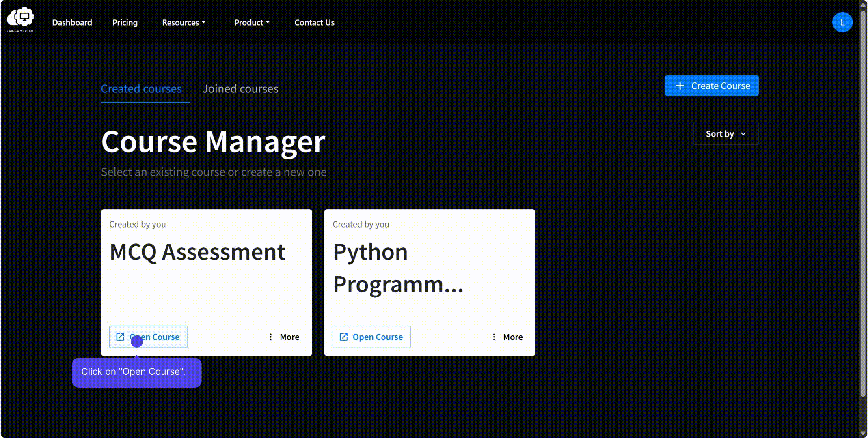Screen dimensions: 868x438
Task: Switch to the Joined courses tab
Action: pyautogui.click(x=240, y=89)
